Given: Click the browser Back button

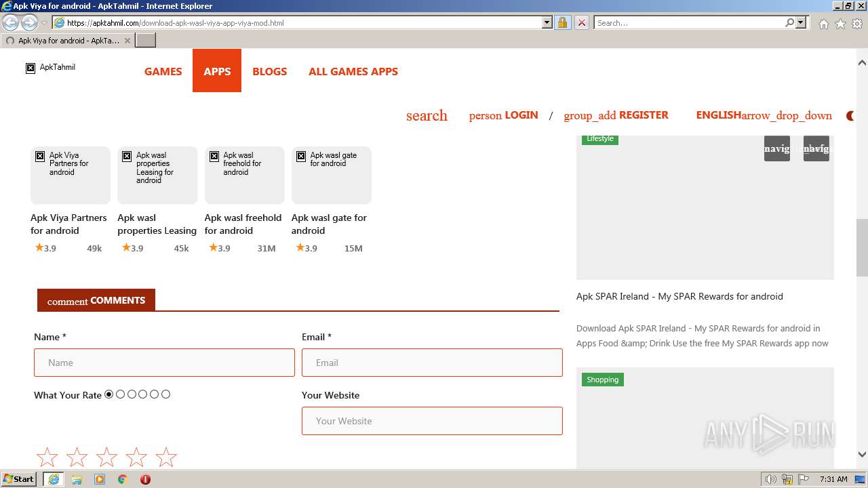Looking at the screenshot, I should (x=11, y=23).
